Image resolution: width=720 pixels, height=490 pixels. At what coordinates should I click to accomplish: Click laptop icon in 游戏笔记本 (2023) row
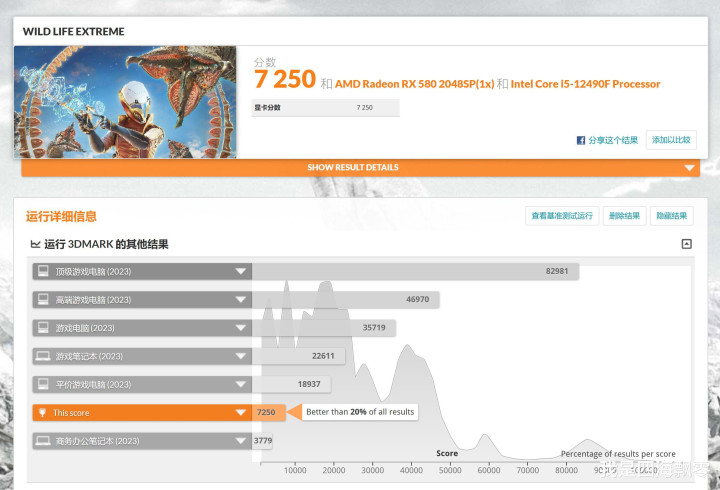pos(43,356)
